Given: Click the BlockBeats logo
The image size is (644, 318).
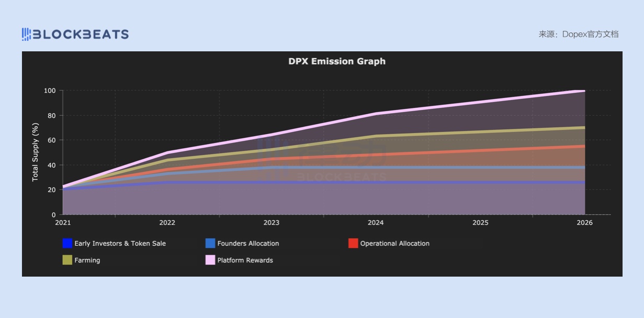Looking at the screenshot, I should 75,35.
